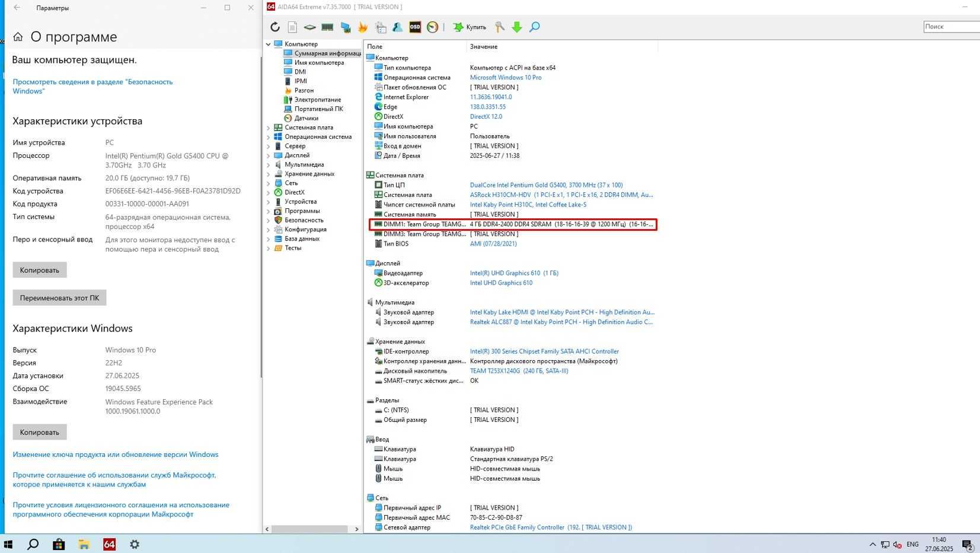Select the Программы tree item

296,211
